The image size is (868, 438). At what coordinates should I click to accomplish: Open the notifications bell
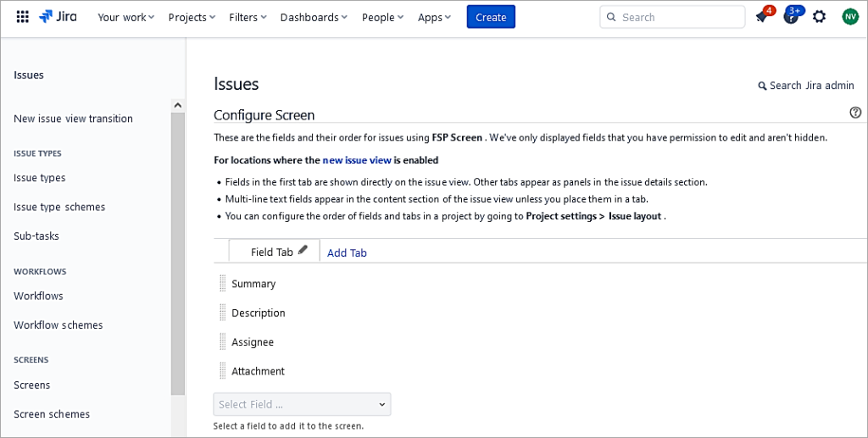click(x=762, y=17)
